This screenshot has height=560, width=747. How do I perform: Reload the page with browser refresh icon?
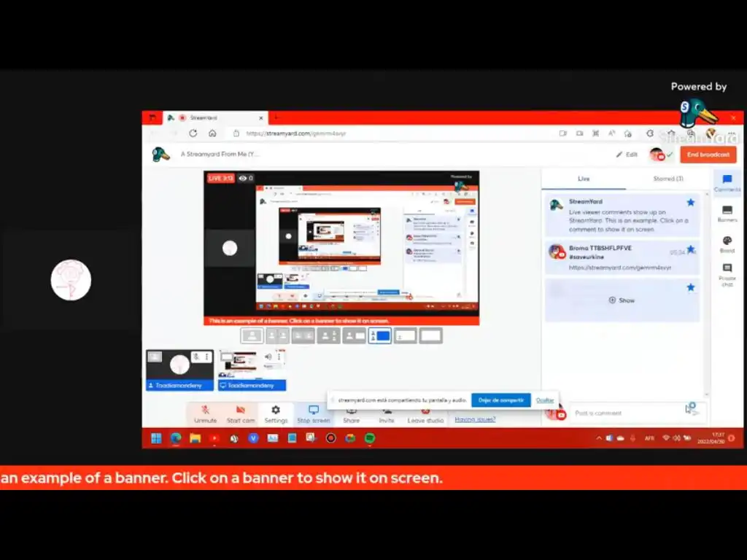point(193,133)
